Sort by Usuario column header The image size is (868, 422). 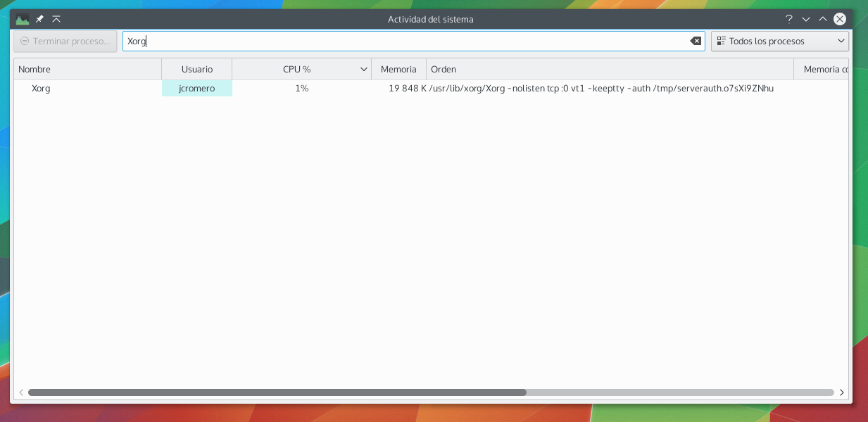pyautogui.click(x=197, y=69)
